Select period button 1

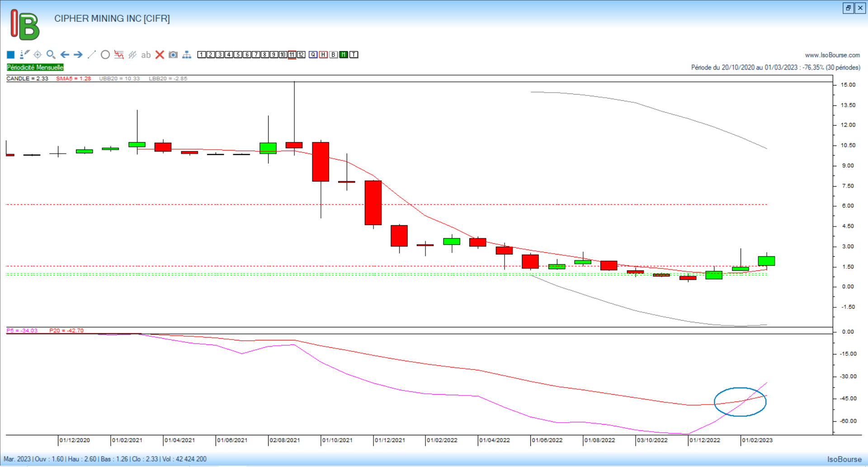click(x=202, y=55)
